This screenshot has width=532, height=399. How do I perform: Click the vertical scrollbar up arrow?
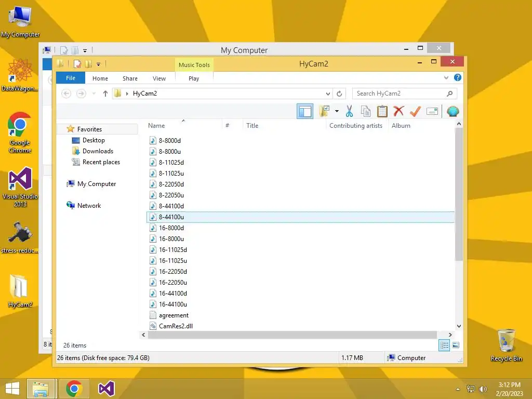459,124
